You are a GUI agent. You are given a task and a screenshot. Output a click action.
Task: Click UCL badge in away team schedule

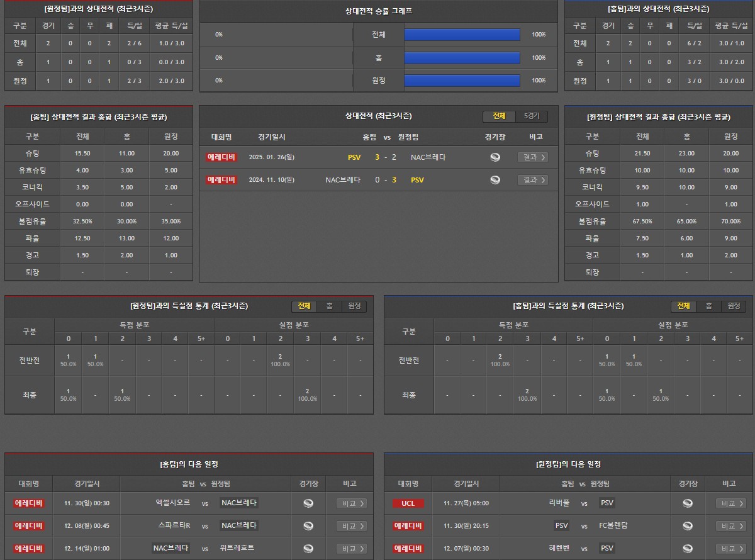click(x=408, y=503)
